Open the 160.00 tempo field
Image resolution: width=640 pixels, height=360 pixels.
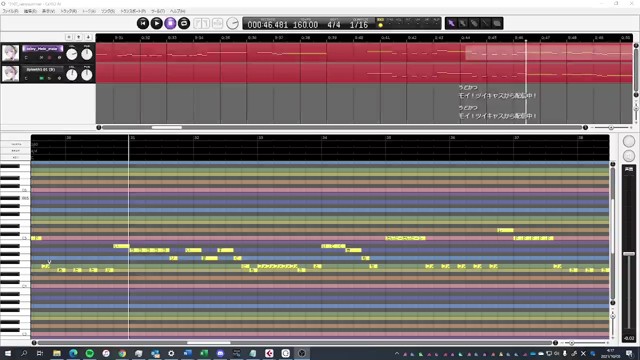[x=305, y=25]
